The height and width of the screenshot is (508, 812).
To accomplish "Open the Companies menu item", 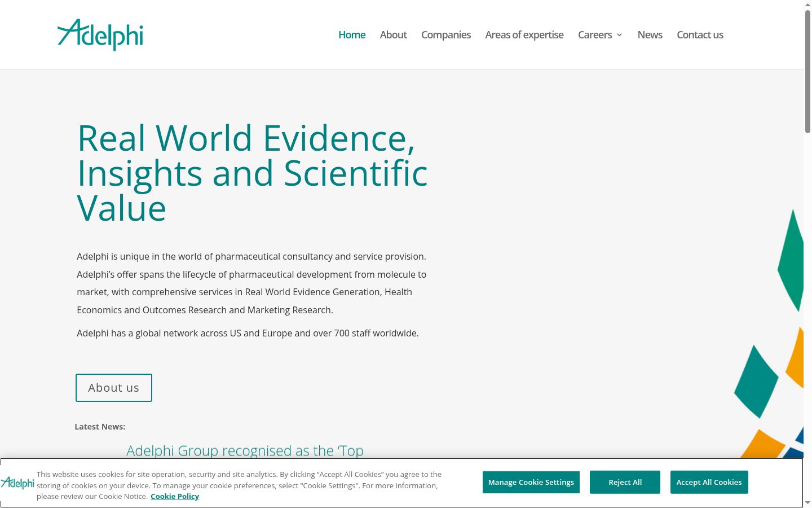I will (x=446, y=34).
